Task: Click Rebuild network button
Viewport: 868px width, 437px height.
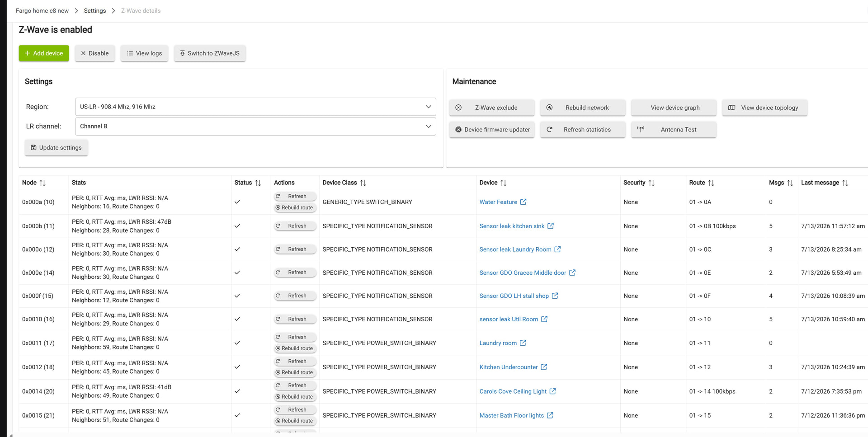Action: click(x=583, y=108)
